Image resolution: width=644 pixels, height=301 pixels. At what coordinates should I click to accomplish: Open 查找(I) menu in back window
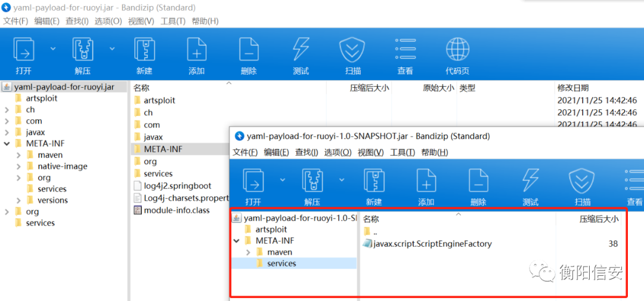click(x=77, y=21)
